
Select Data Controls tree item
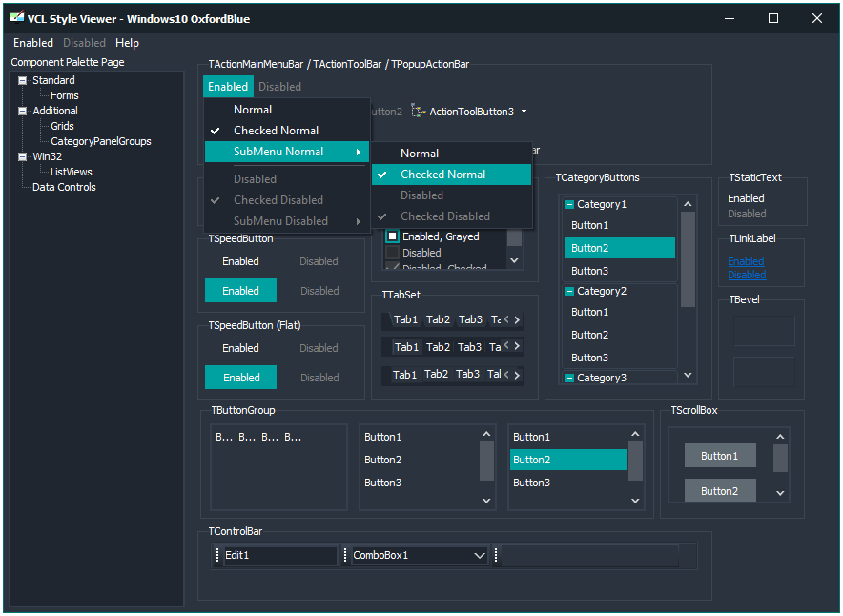[x=64, y=188]
